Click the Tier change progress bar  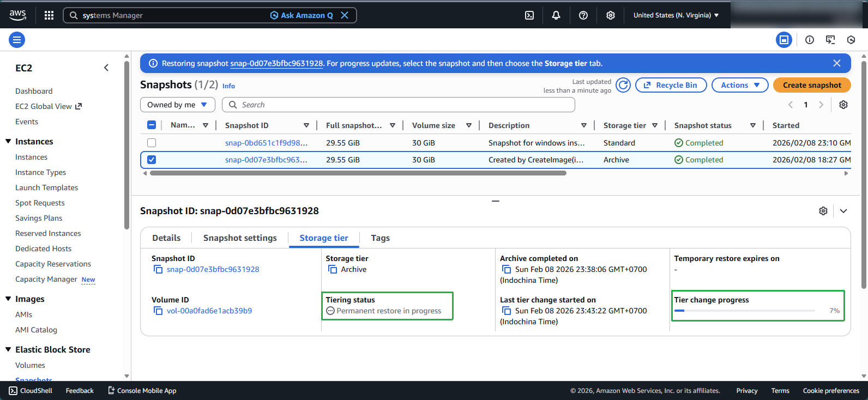point(744,311)
